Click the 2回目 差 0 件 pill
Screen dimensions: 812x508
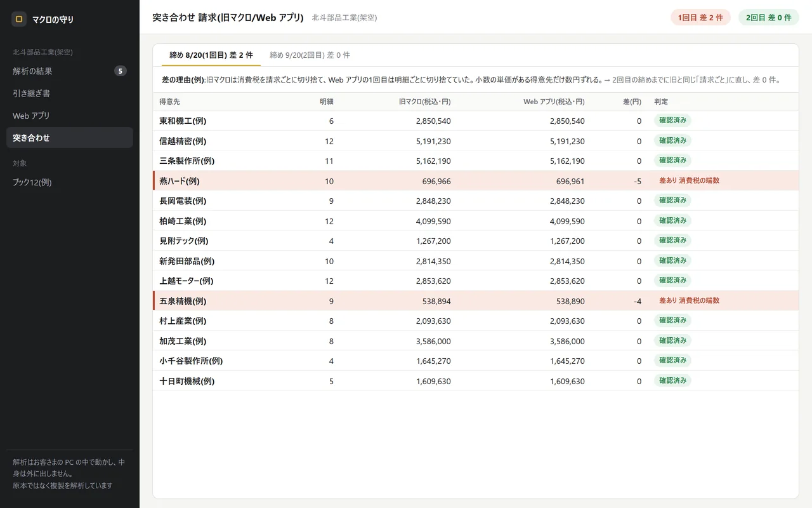pos(769,18)
